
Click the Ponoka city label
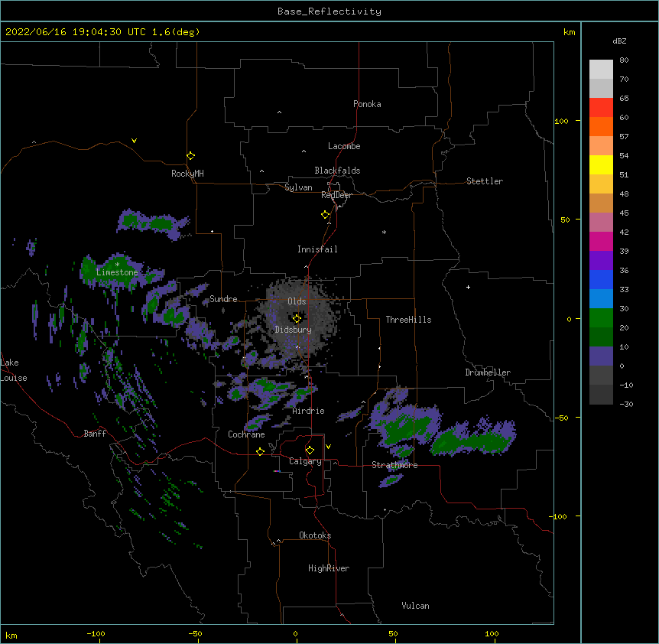pos(367,104)
